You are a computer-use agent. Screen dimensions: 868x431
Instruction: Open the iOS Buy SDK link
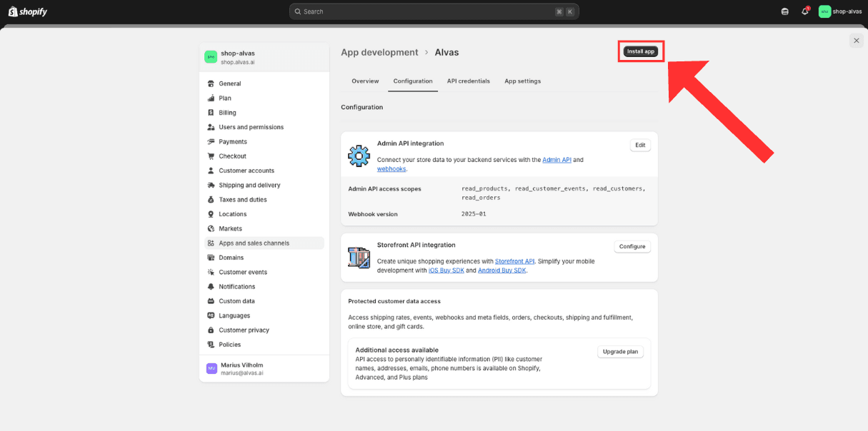pos(447,270)
